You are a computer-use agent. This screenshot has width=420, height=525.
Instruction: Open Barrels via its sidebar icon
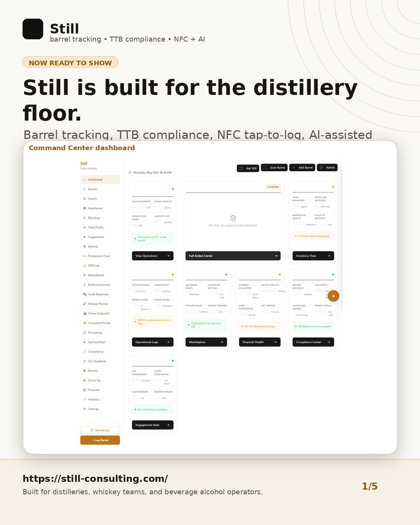coord(84,189)
